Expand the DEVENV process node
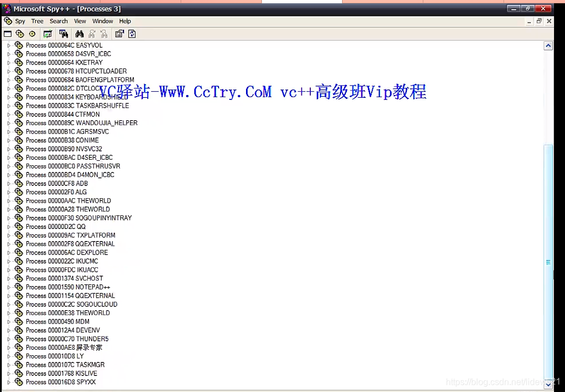 pos(9,331)
